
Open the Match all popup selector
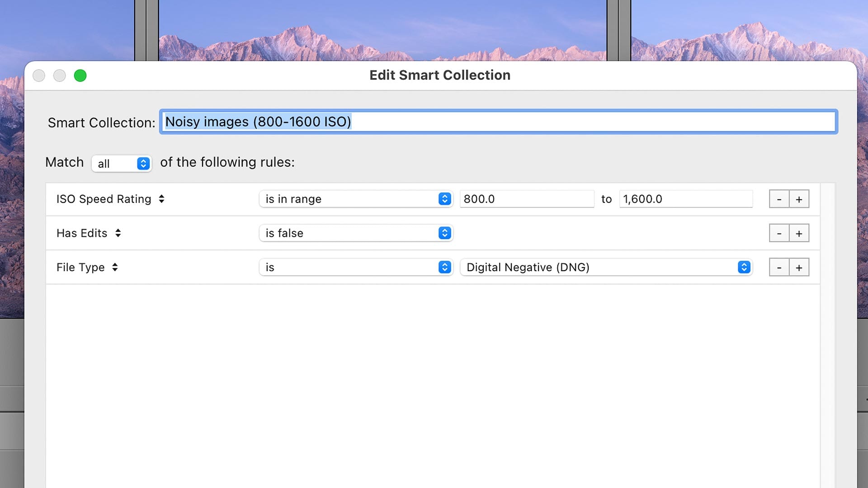121,164
